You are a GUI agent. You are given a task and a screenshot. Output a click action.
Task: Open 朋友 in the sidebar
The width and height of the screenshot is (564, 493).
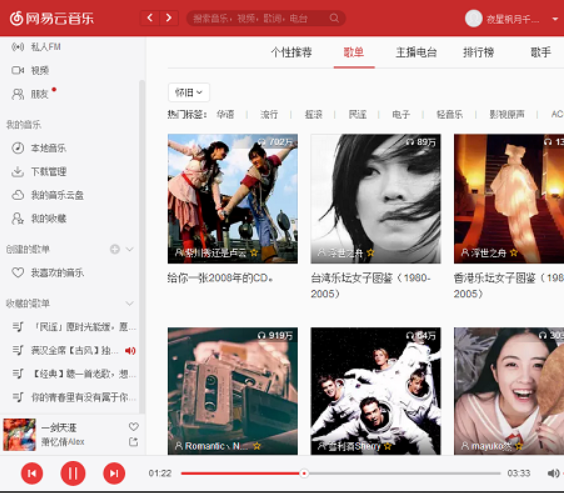point(30,94)
